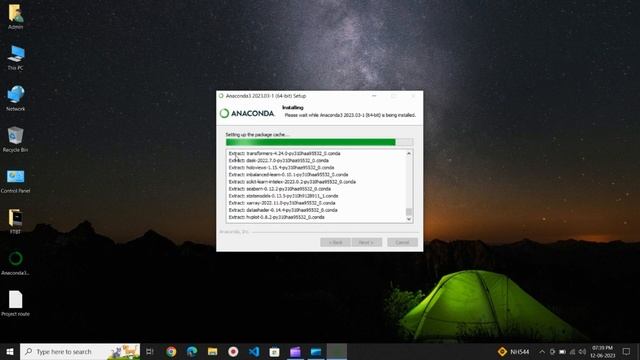Image resolution: width=640 pixels, height=360 pixels.
Task: Launch Microsoft Edge from the taskbar
Action: (192, 351)
